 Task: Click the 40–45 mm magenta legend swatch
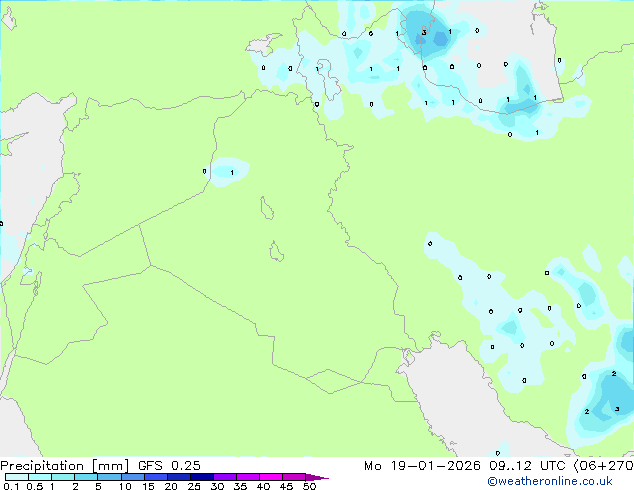click(x=271, y=477)
